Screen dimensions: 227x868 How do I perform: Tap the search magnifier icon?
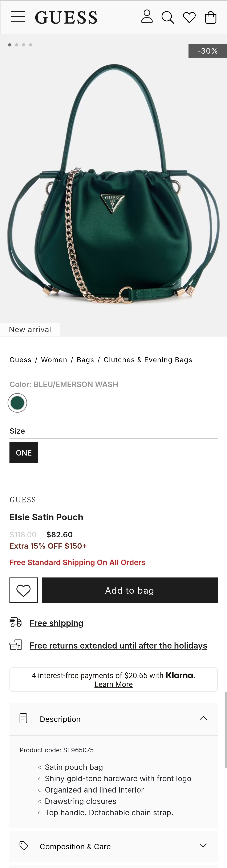coord(168,17)
